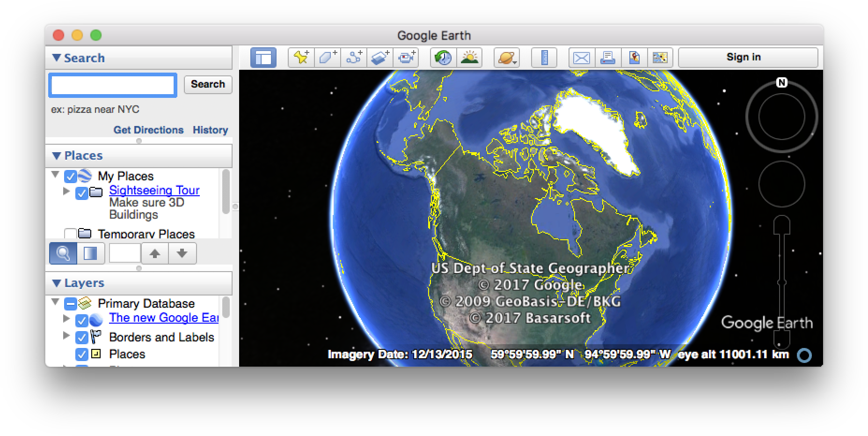Uncheck the Sightseeing Tour checkbox
This screenshot has height=436, width=868.
(82, 192)
